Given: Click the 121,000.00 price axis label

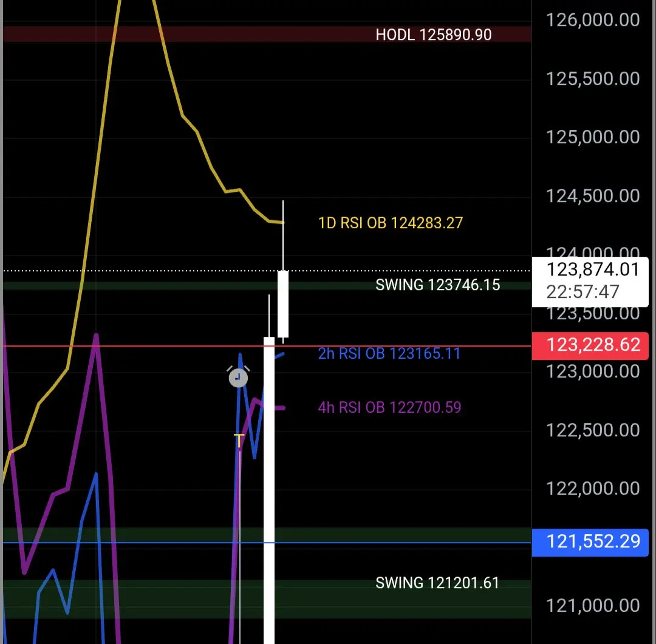Looking at the screenshot, I should (x=593, y=606).
